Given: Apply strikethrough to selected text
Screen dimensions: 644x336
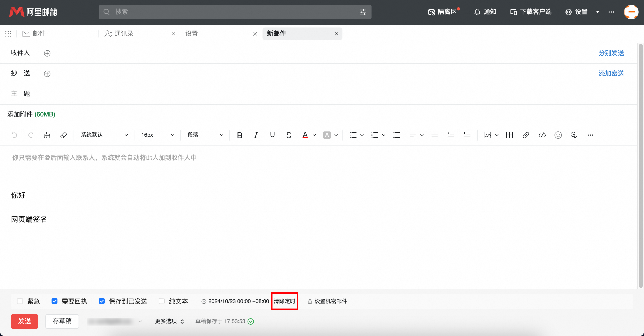Looking at the screenshot, I should pyautogui.click(x=289, y=135).
